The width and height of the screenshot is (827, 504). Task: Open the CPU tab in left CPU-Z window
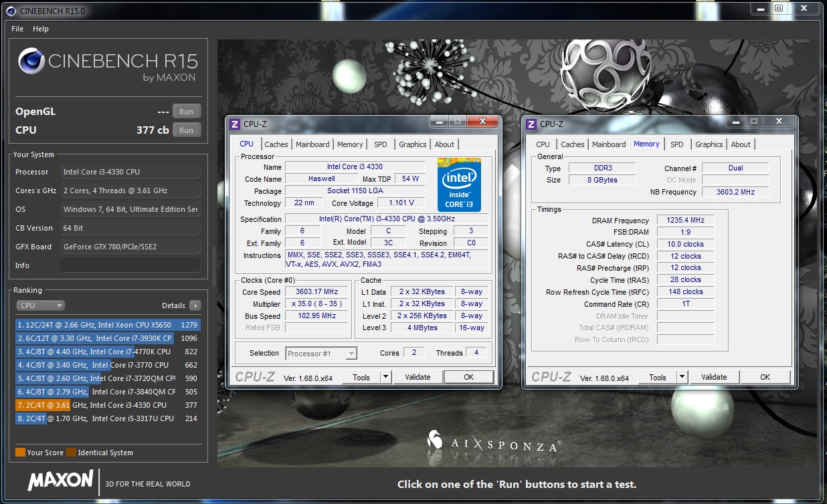point(247,144)
